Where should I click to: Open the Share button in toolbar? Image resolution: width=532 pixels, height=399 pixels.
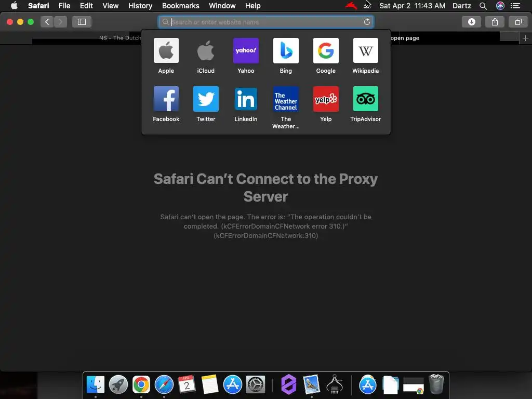tap(495, 22)
